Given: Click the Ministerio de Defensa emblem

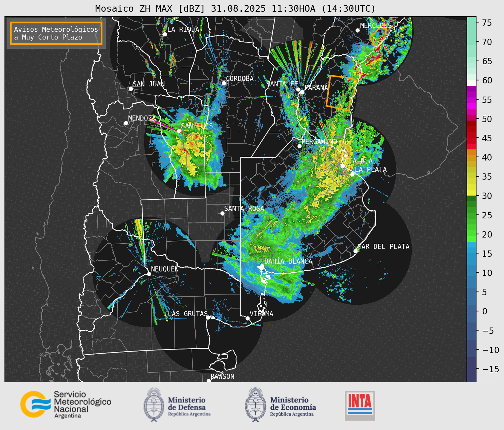Looking at the screenshot, I should [154, 405].
